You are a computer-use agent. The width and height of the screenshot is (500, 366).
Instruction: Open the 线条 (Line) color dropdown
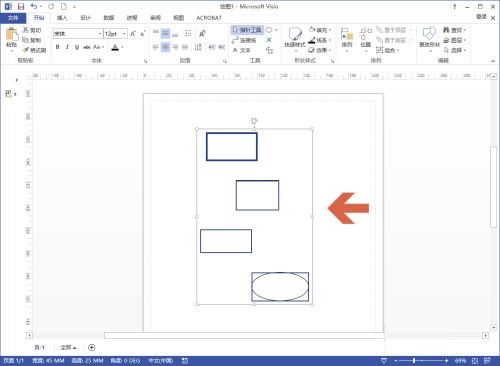pos(320,40)
